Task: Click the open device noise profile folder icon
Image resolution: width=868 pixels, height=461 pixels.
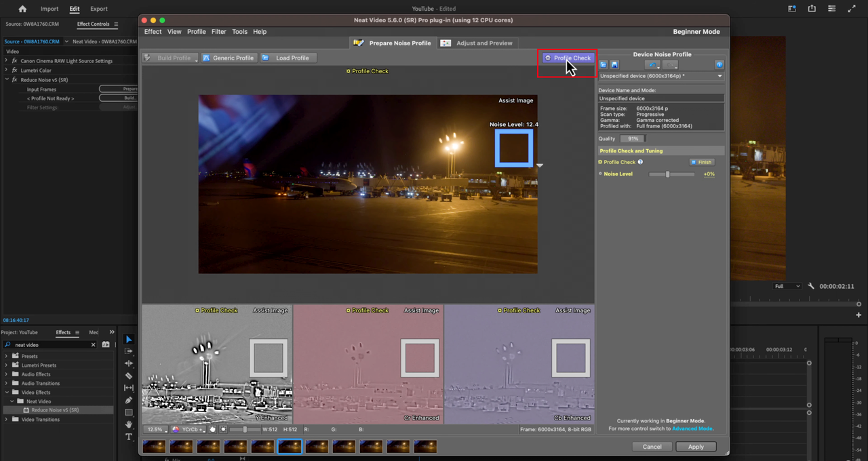Action: point(603,65)
